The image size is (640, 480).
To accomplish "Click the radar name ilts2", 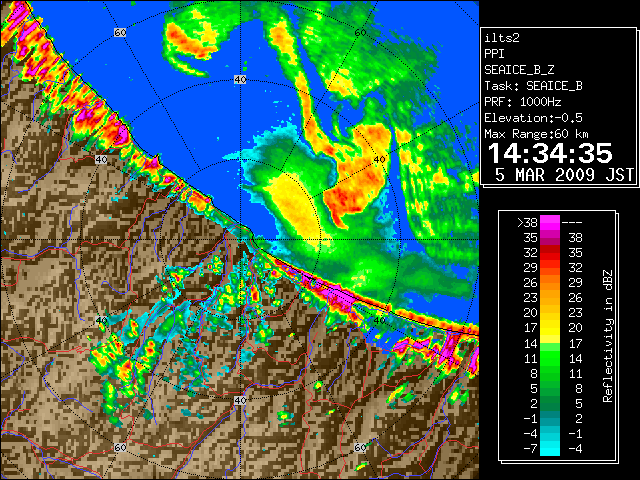I will point(502,38).
